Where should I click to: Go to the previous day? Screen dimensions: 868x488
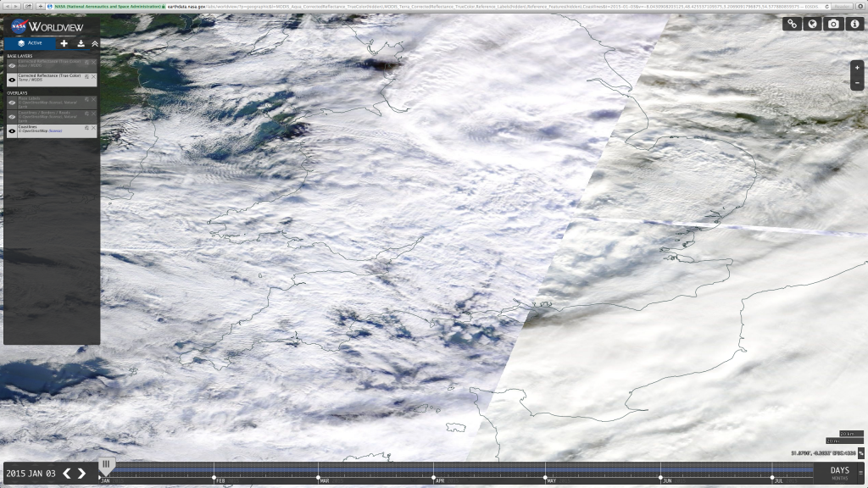coord(67,474)
